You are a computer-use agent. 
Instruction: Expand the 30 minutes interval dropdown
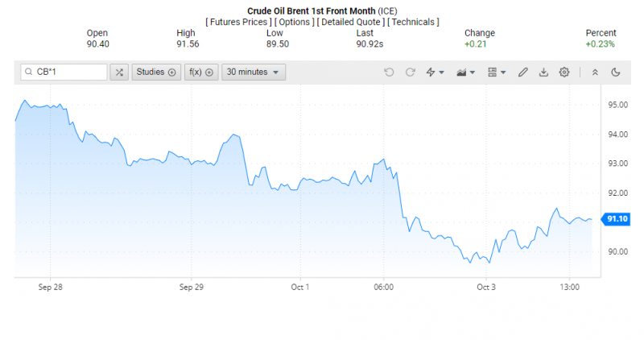[253, 73]
